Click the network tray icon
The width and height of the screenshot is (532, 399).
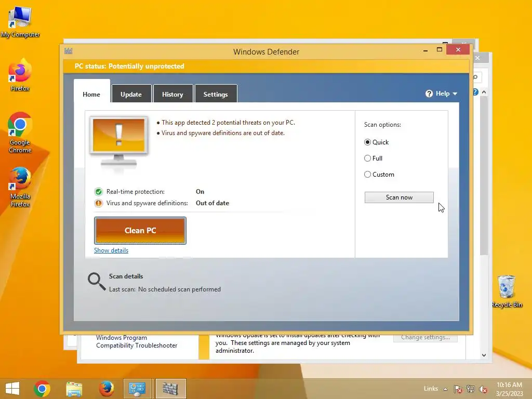tap(471, 389)
